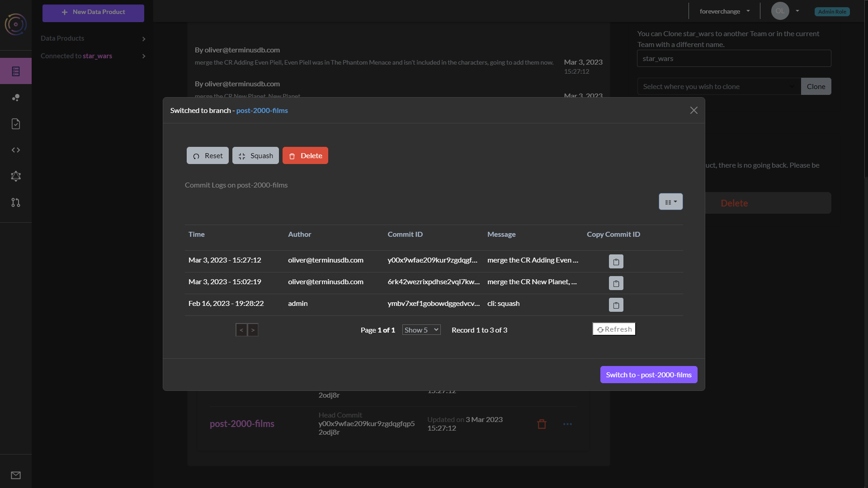Open the document explorer sidebar icon
The image size is (868, 488).
coord(16,124)
